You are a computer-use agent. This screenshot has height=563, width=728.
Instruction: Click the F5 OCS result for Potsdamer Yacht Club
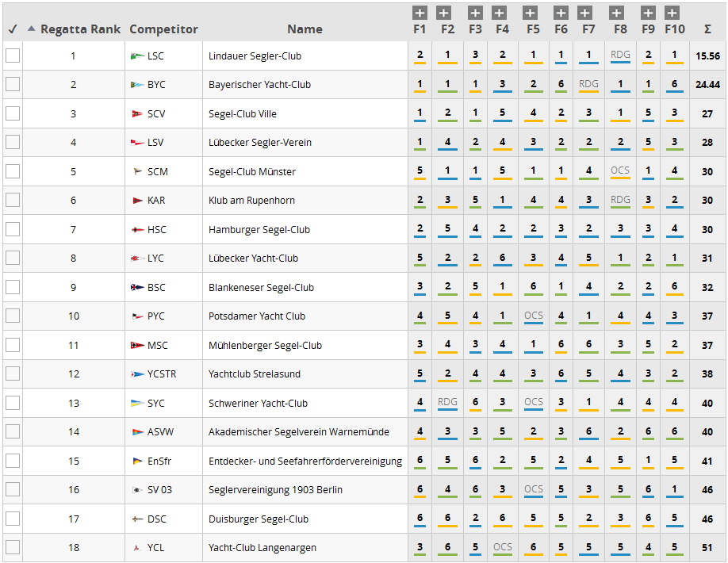(x=534, y=316)
